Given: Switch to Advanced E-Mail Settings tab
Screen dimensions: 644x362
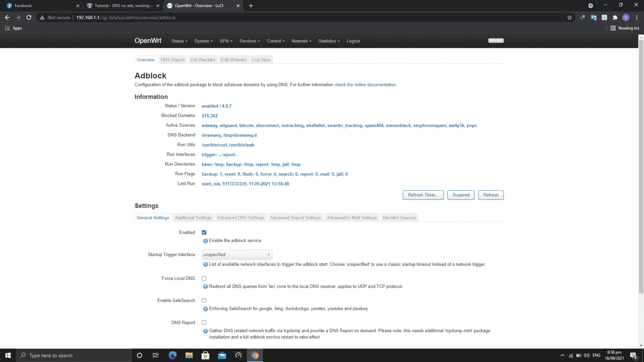Looking at the screenshot, I should point(352,218).
